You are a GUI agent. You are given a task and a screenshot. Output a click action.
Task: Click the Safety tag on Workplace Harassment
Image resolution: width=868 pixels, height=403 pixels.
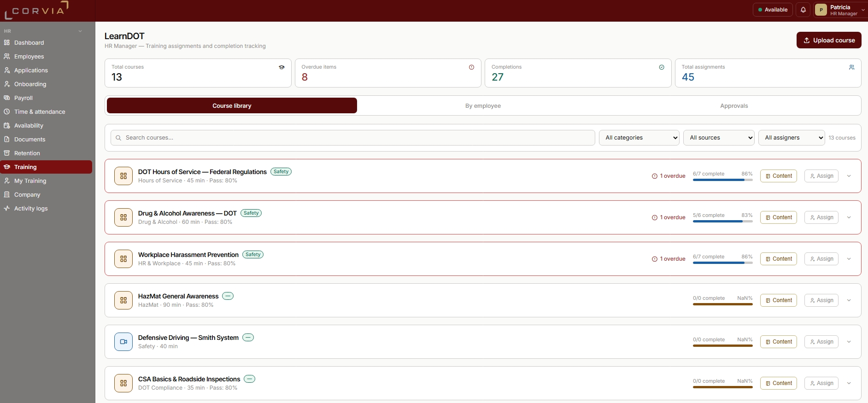253,254
